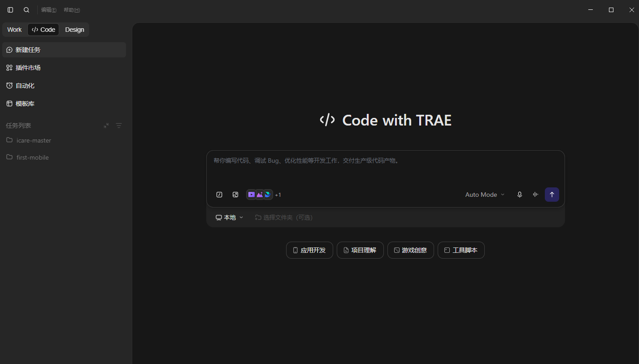Viewport: 639px width, 364px height.
Task: Close the TRAE window
Action: point(631,10)
